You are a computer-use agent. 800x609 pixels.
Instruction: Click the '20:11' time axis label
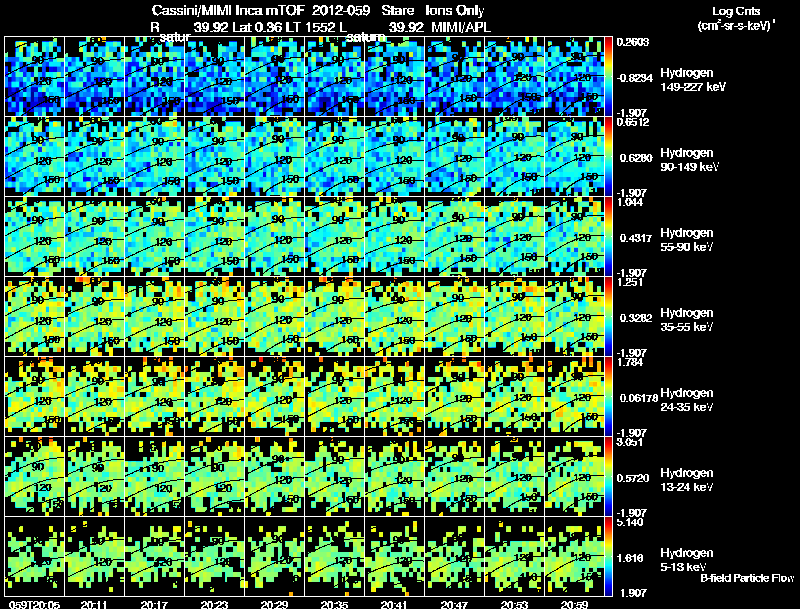[x=94, y=604]
